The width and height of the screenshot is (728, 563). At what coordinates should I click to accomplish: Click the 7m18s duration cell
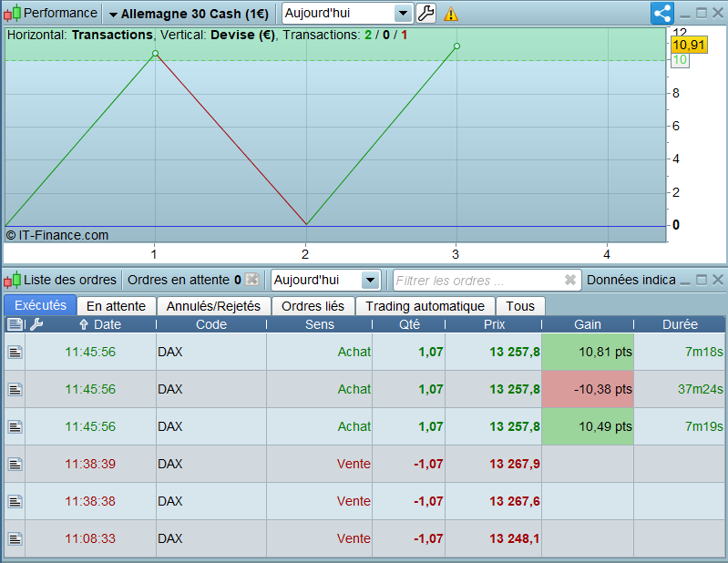click(679, 352)
